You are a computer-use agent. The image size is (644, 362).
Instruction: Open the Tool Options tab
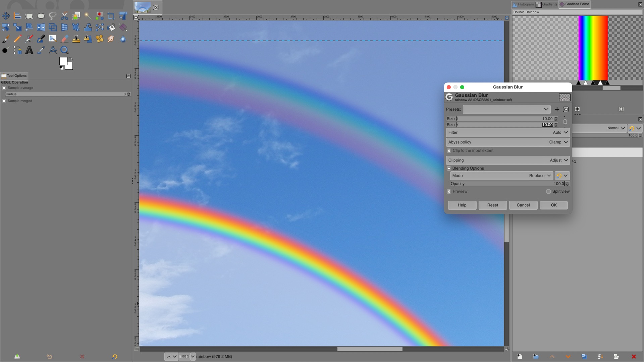[x=14, y=76]
